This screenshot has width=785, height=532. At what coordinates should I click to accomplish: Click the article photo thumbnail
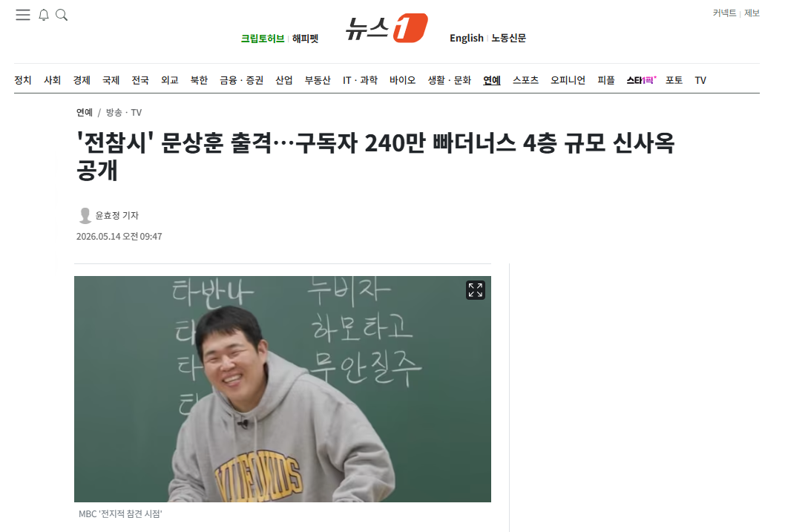tap(283, 389)
